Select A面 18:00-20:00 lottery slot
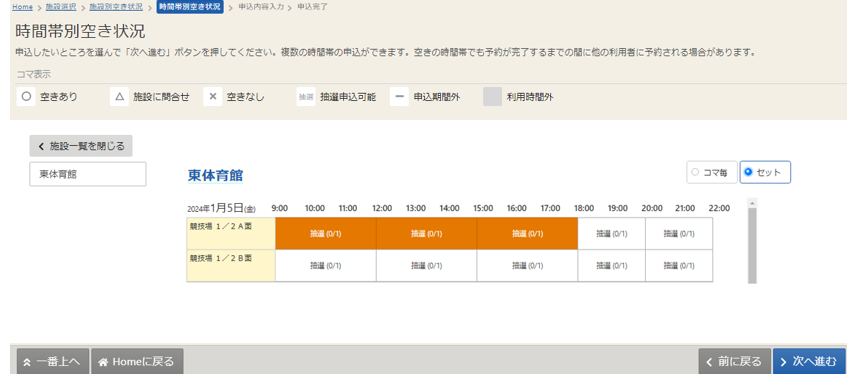The height and width of the screenshot is (386, 862). point(611,234)
